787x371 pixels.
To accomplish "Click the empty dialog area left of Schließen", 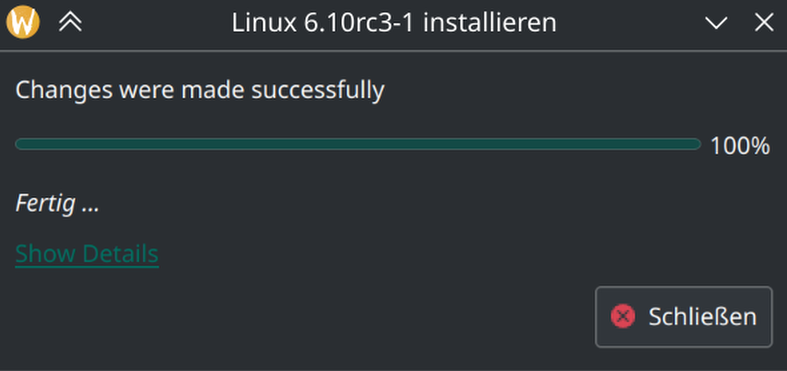I will click(301, 317).
